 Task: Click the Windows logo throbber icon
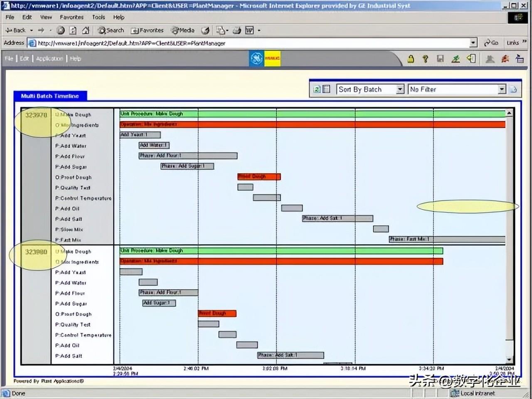coord(518,17)
